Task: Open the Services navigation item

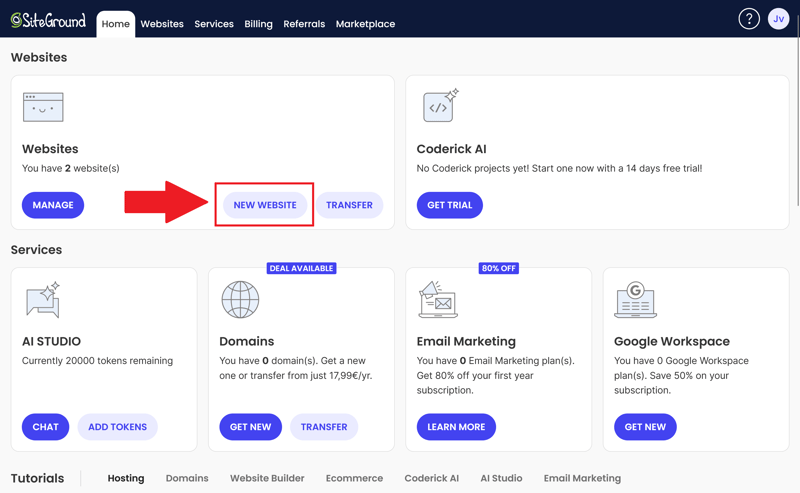Action: pyautogui.click(x=214, y=24)
